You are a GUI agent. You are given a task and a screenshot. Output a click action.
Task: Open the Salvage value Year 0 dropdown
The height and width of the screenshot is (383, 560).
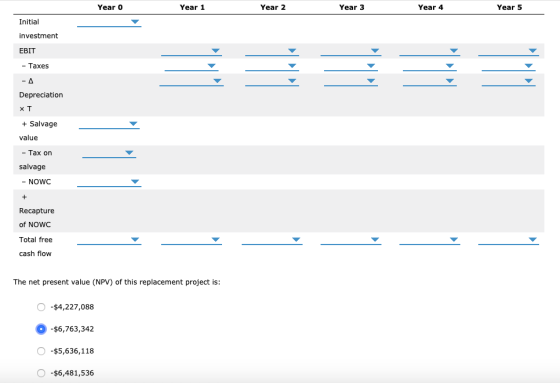coord(109,124)
